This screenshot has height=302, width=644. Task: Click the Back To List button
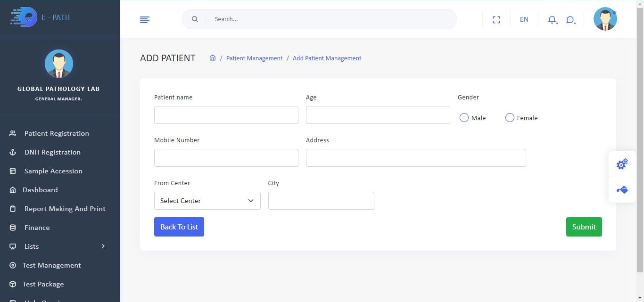pos(179,227)
